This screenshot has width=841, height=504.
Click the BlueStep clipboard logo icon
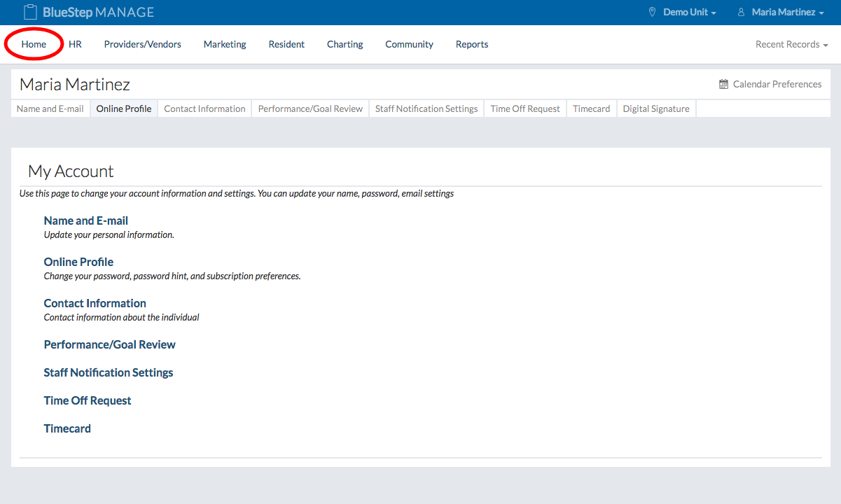[x=29, y=12]
